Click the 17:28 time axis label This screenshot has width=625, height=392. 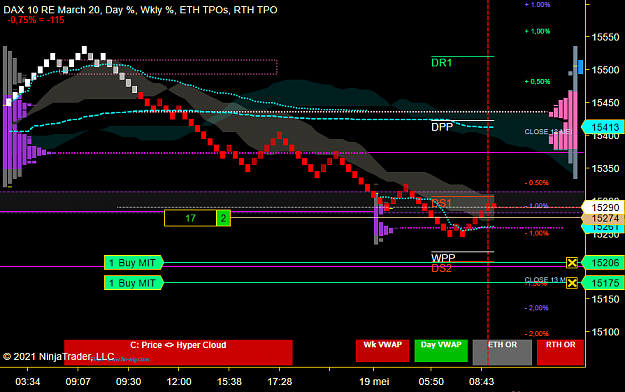[279, 382]
